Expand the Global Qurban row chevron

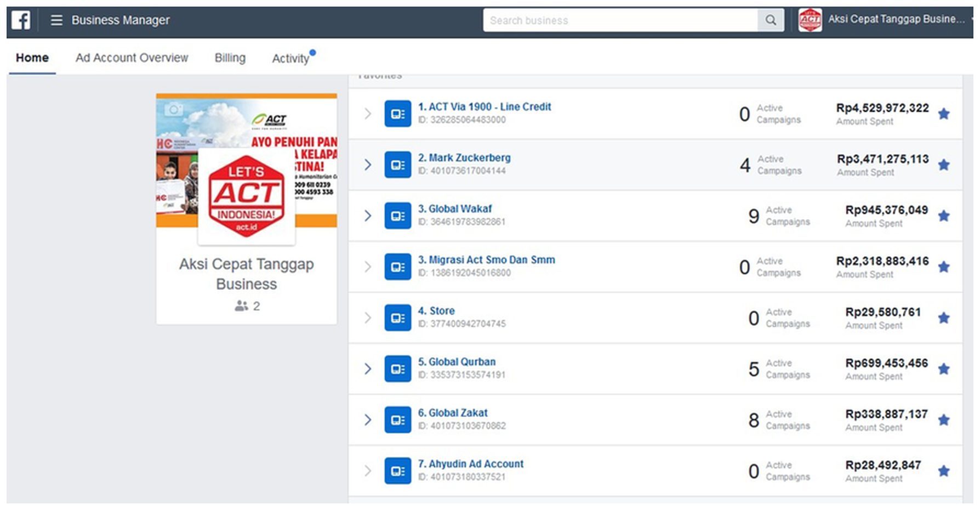pos(368,369)
